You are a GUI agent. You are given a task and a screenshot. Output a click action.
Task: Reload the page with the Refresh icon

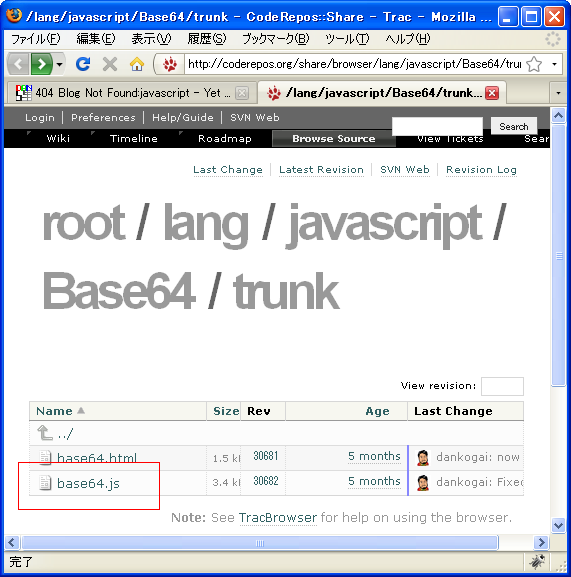click(83, 64)
